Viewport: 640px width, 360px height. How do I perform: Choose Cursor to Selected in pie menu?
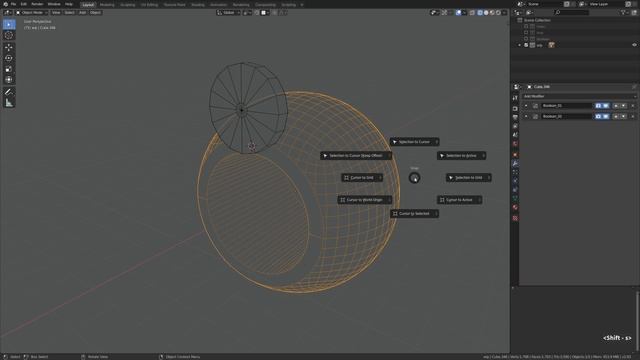[x=414, y=214]
